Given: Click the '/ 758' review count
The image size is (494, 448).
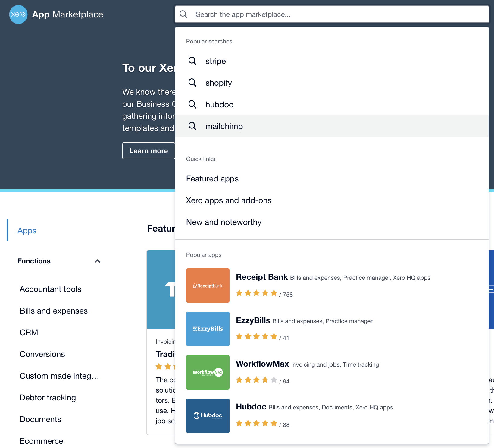Looking at the screenshot, I should pos(286,295).
